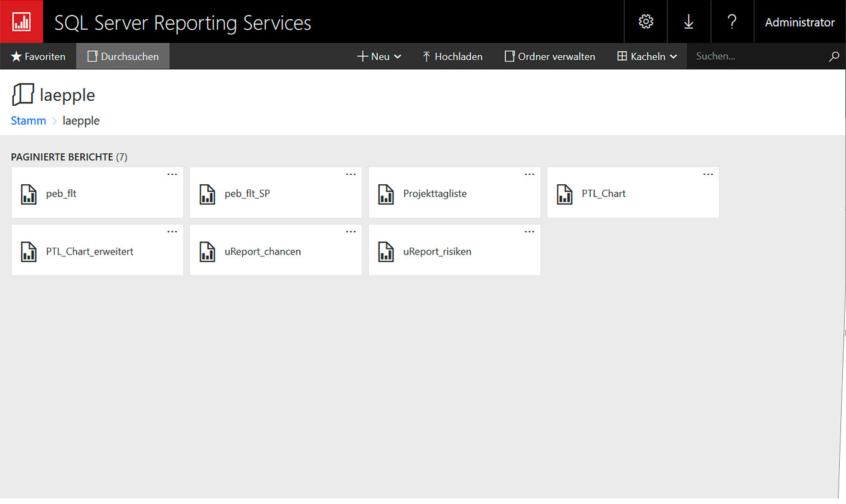Expand the Kacheln view dropdown
The height and width of the screenshot is (504, 846).
647,57
